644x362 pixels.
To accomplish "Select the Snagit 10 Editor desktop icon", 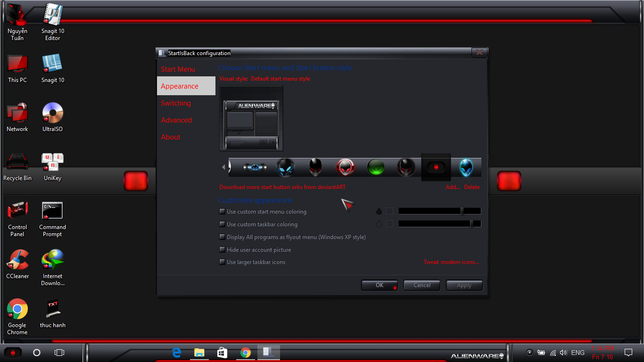I will [52, 23].
